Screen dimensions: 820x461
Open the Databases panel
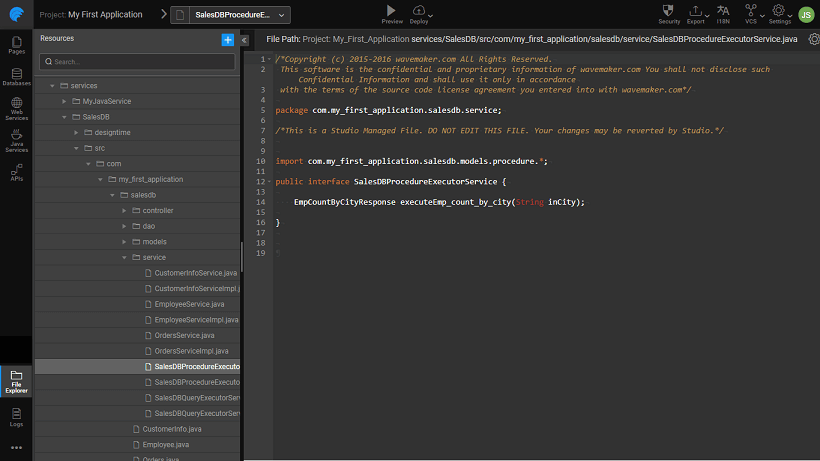pos(16,77)
